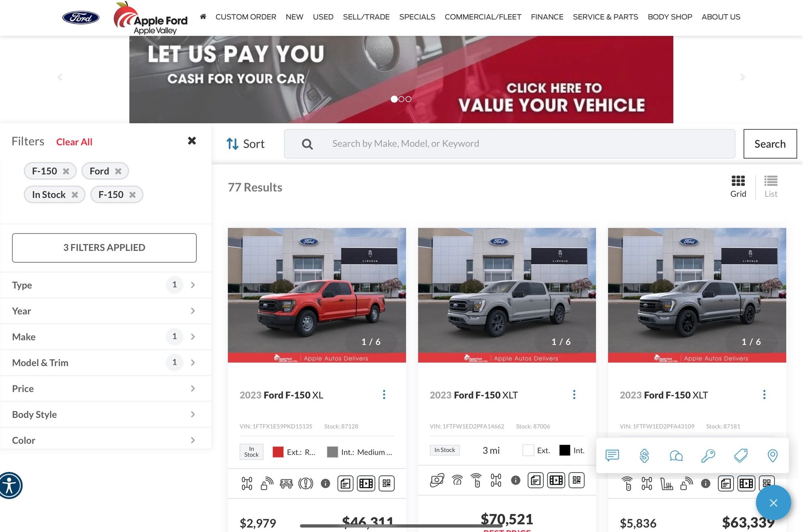
Task: Click the price tag icon in floating toolbar
Action: (x=740, y=456)
